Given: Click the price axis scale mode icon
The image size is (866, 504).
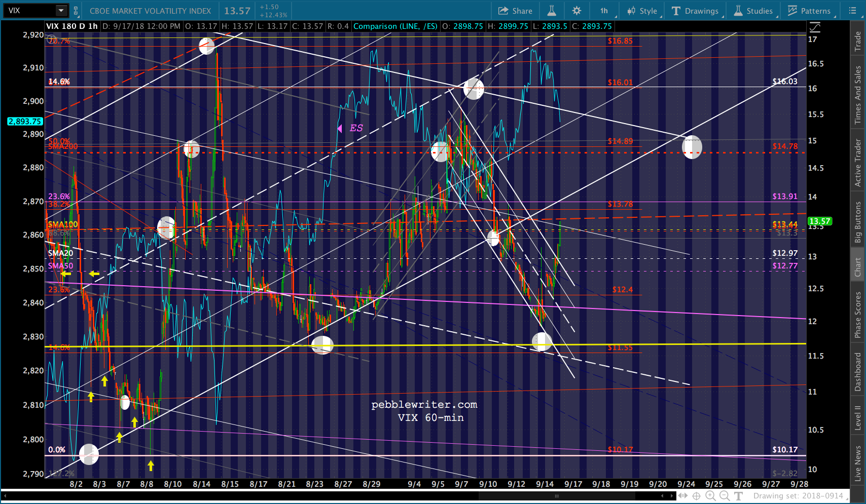Looking at the screenshot, I should coord(814,27).
